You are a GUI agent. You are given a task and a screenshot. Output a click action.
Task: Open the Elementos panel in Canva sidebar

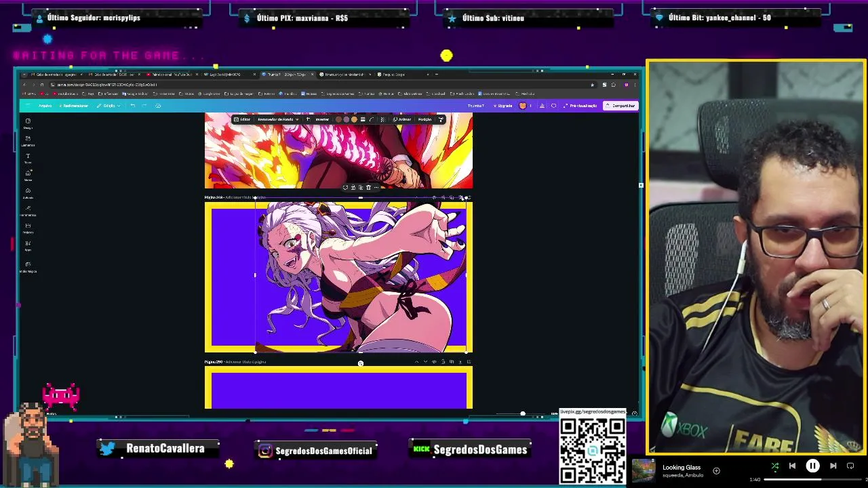pyautogui.click(x=28, y=141)
